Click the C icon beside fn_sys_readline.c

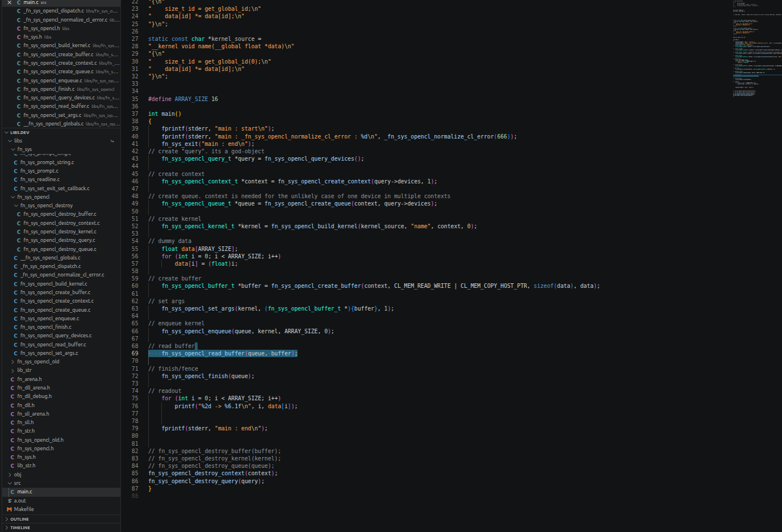coord(16,179)
